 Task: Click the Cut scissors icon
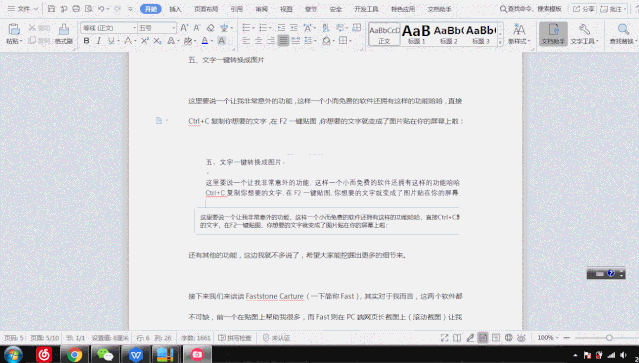(x=33, y=28)
